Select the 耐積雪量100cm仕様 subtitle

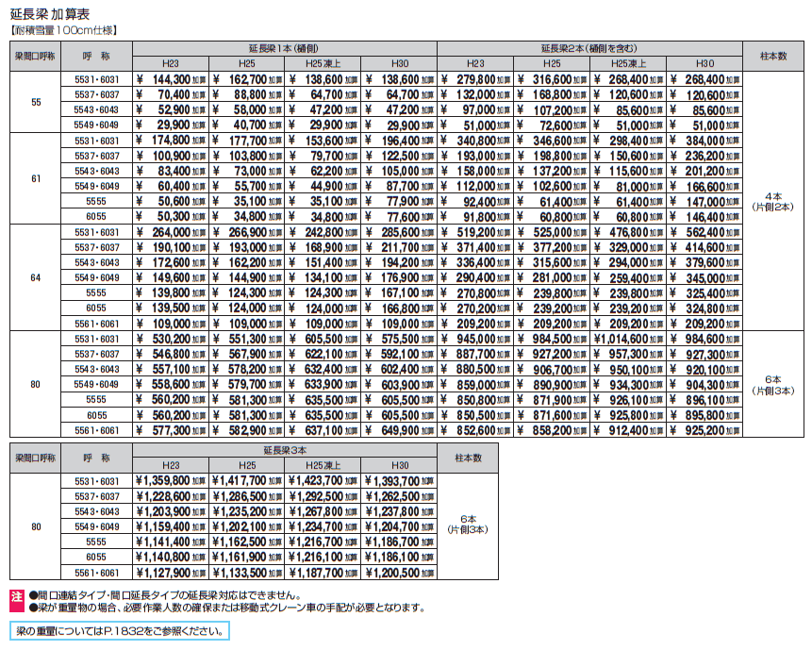[x=64, y=30]
